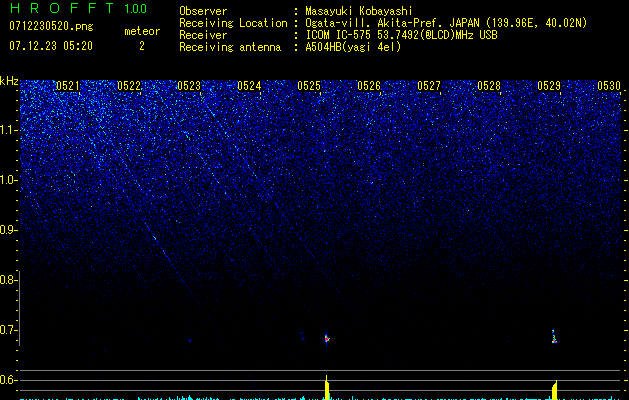Click the 0529 time marker
This screenshot has width=629, height=400.
point(549,86)
